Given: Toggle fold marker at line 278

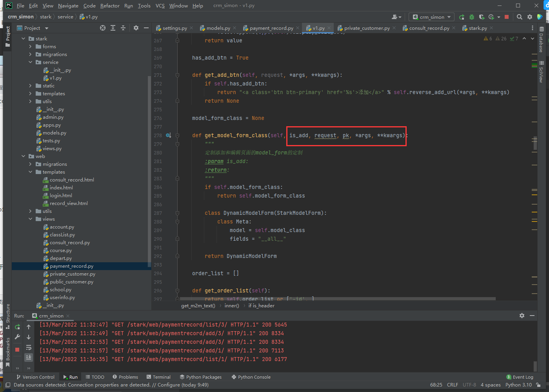Looking at the screenshot, I should (x=178, y=135).
